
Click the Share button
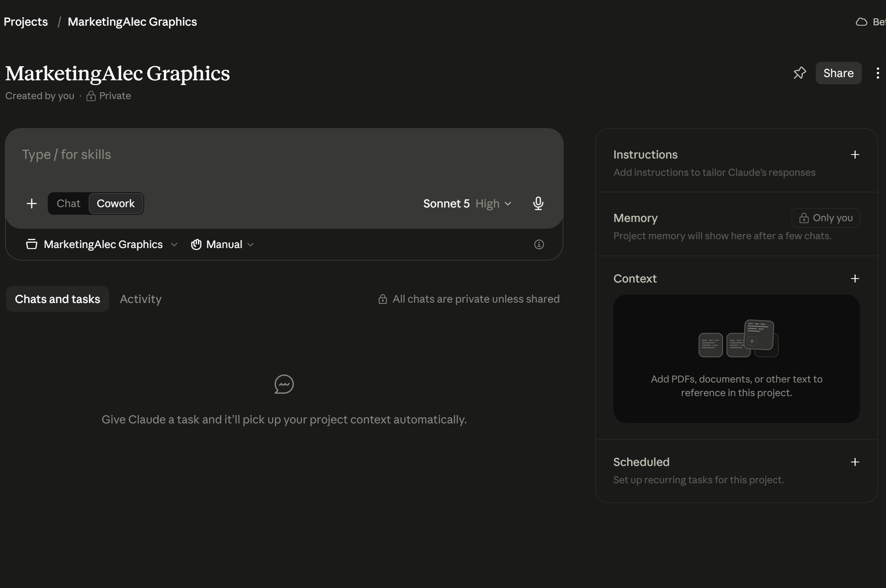[x=838, y=73]
